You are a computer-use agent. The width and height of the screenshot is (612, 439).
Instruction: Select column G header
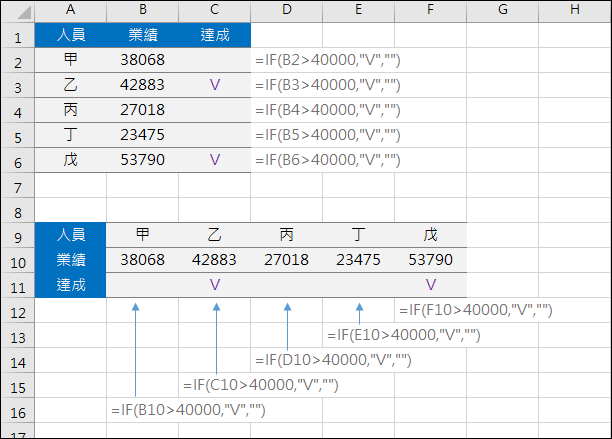pyautogui.click(x=503, y=10)
